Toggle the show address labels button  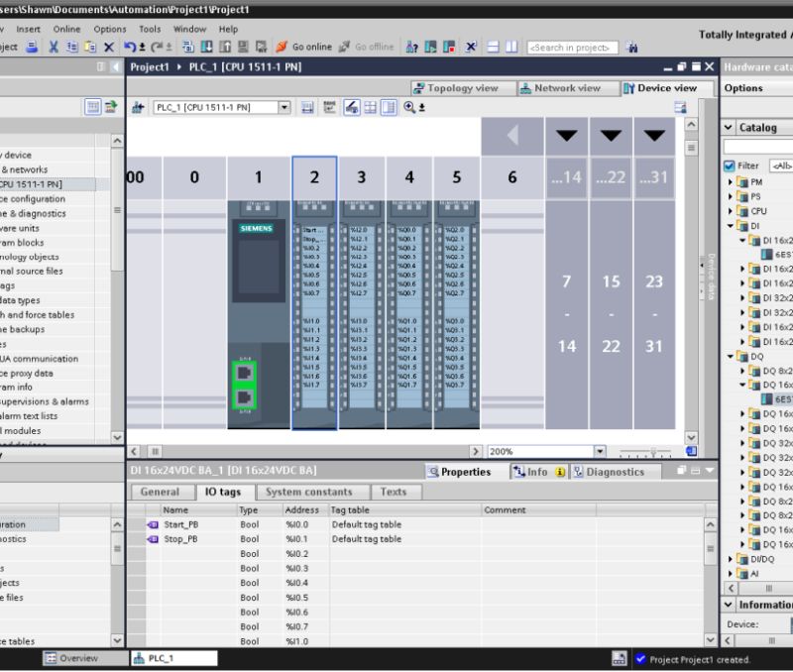point(352,107)
